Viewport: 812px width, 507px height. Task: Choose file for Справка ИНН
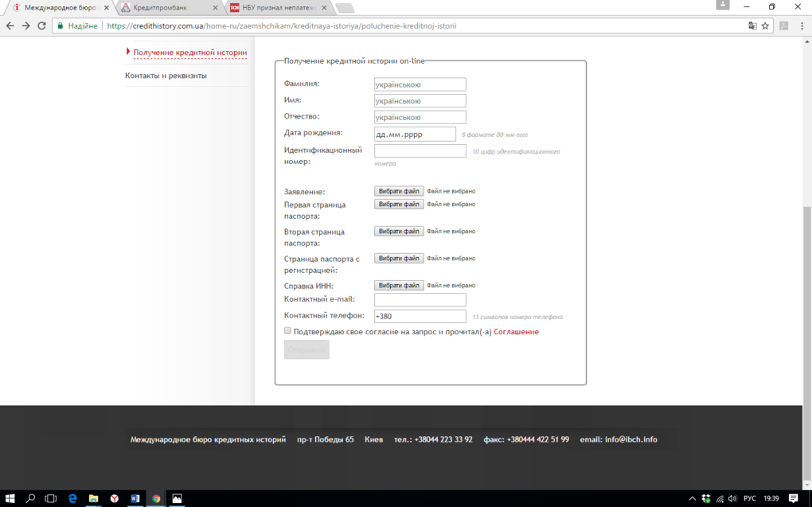pos(399,286)
